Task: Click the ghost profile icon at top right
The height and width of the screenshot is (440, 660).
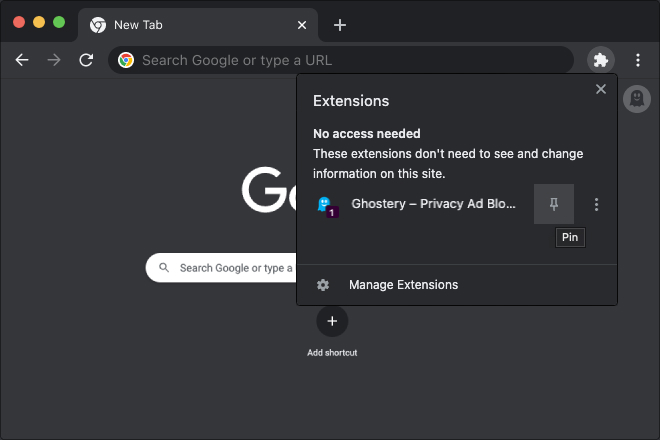Action: (635, 98)
